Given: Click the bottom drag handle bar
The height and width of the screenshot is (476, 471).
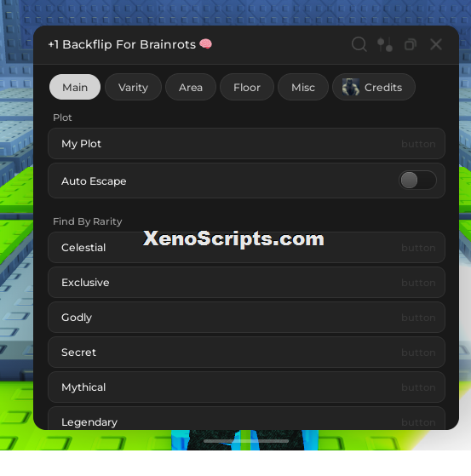Looking at the screenshot, I should [246, 441].
